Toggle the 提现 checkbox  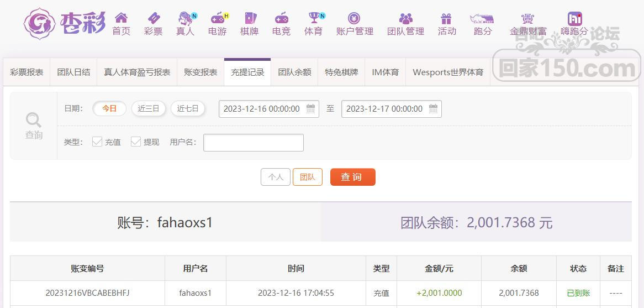[136, 142]
